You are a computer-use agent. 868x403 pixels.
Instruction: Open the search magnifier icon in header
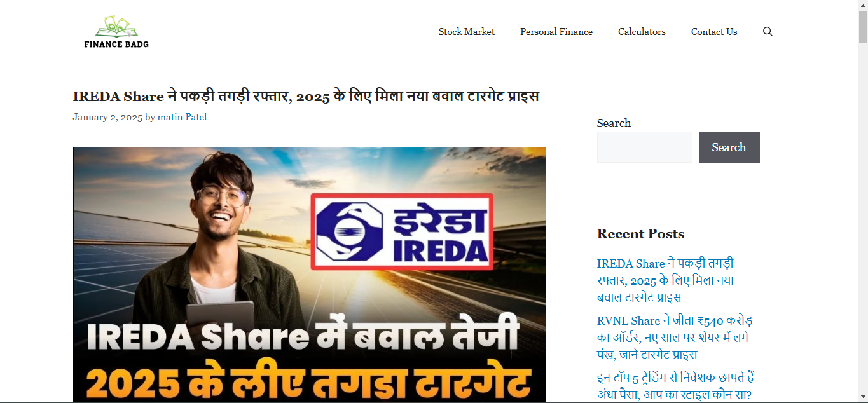pyautogui.click(x=768, y=32)
